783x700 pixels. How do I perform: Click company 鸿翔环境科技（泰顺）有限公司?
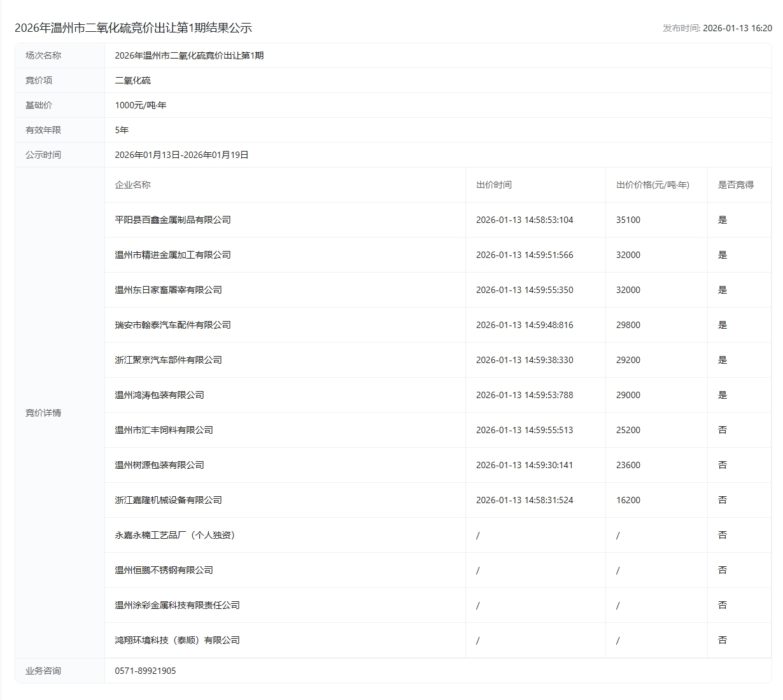pos(177,640)
